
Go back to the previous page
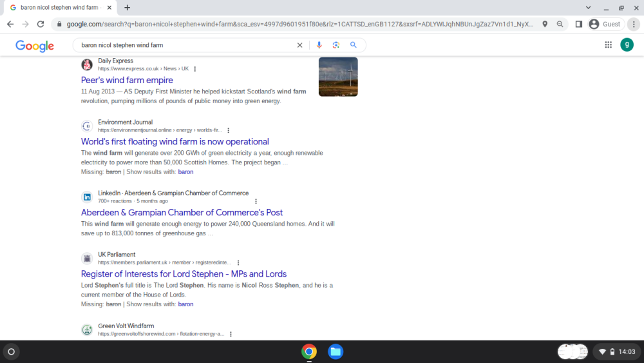[10, 25]
